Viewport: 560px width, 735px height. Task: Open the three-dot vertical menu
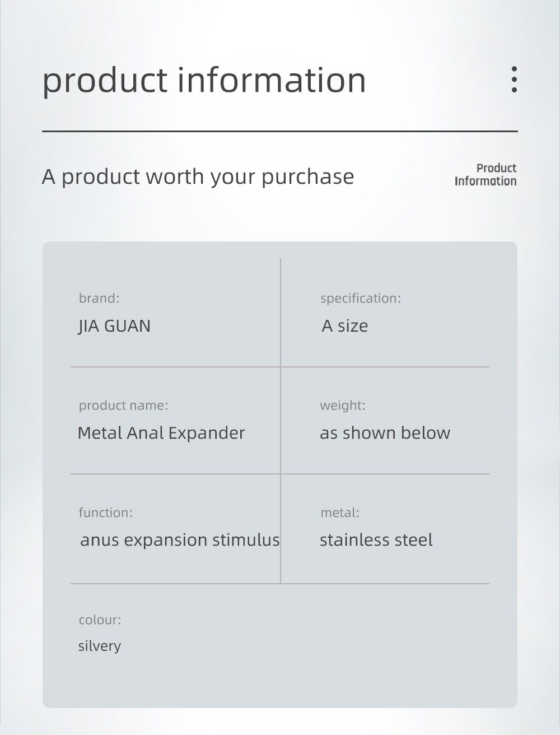pos(514,79)
